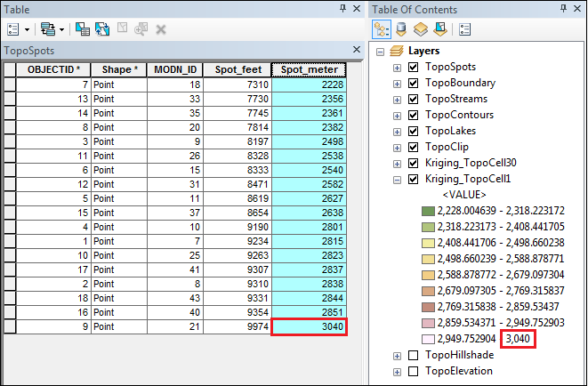Click Switch Selection icon
This screenshot has width=588, height=386.
[x=102, y=29]
